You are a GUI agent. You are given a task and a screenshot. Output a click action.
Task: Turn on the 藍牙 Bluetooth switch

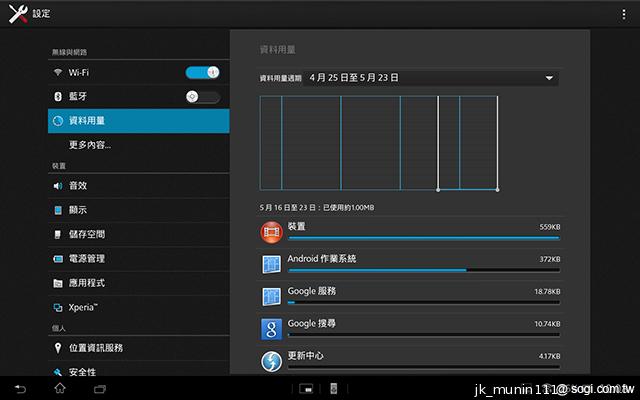tap(202, 97)
